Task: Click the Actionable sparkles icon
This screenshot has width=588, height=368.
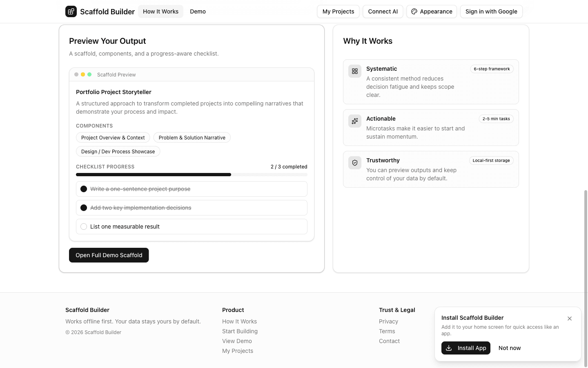Action: pyautogui.click(x=354, y=121)
